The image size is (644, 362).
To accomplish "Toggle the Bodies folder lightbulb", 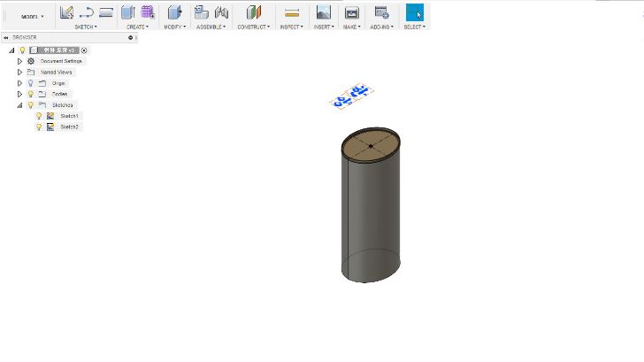I will [30, 94].
